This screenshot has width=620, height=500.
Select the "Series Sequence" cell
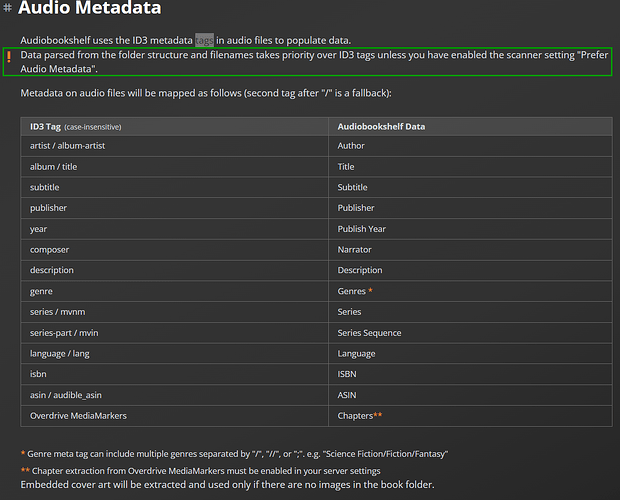tap(470, 333)
